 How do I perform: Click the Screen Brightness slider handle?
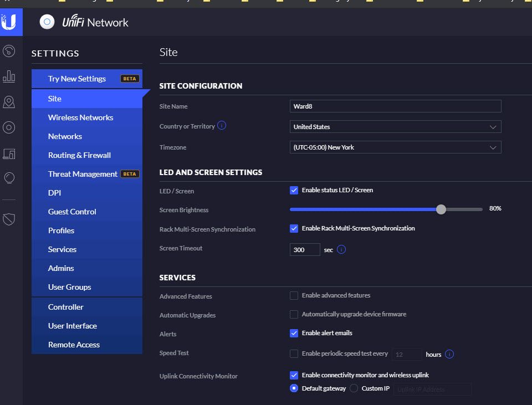pos(441,209)
